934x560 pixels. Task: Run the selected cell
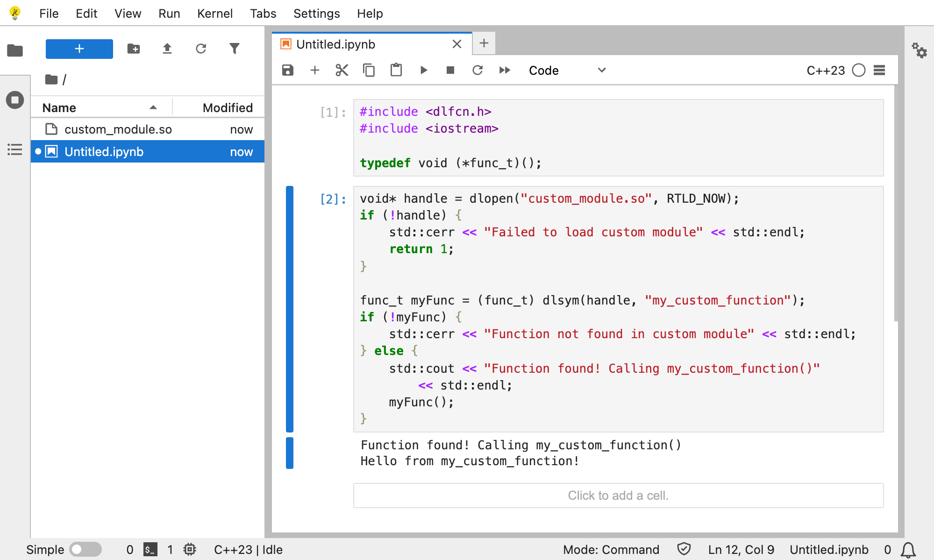pyautogui.click(x=423, y=70)
